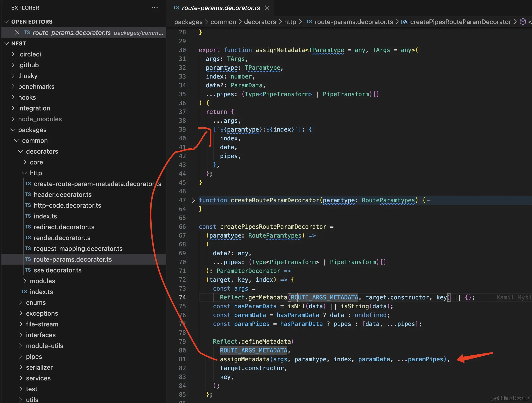Unfold createRouteParamDecorator function at line 47
This screenshot has height=403, width=532.
193,200
